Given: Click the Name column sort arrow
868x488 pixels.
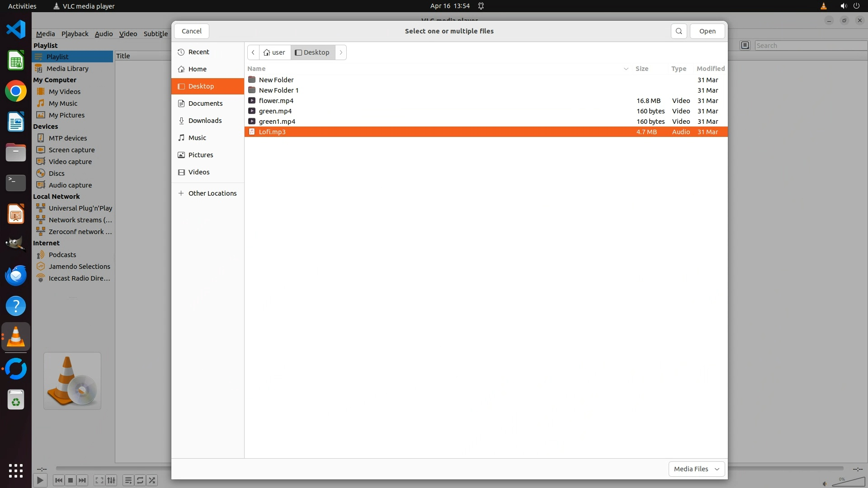Looking at the screenshot, I should tap(626, 69).
